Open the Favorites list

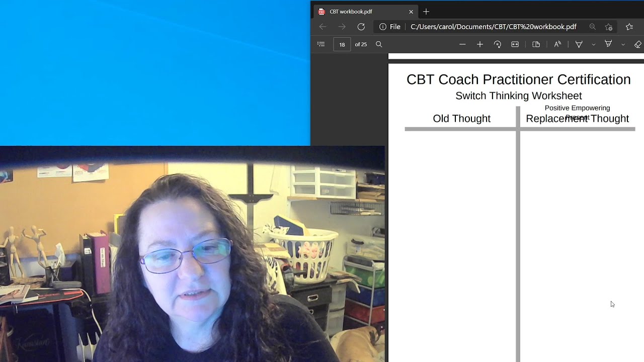[x=629, y=27]
